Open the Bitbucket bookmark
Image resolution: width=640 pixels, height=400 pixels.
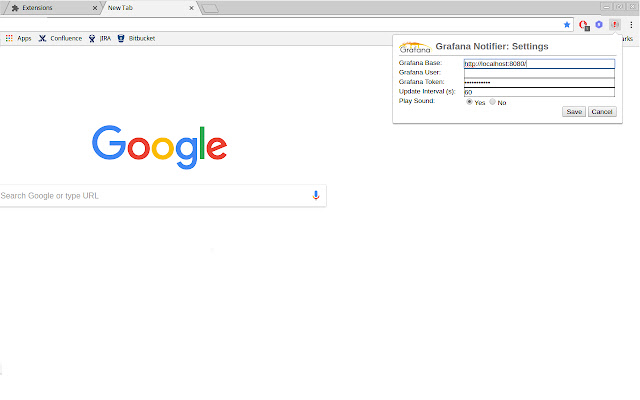[136, 38]
